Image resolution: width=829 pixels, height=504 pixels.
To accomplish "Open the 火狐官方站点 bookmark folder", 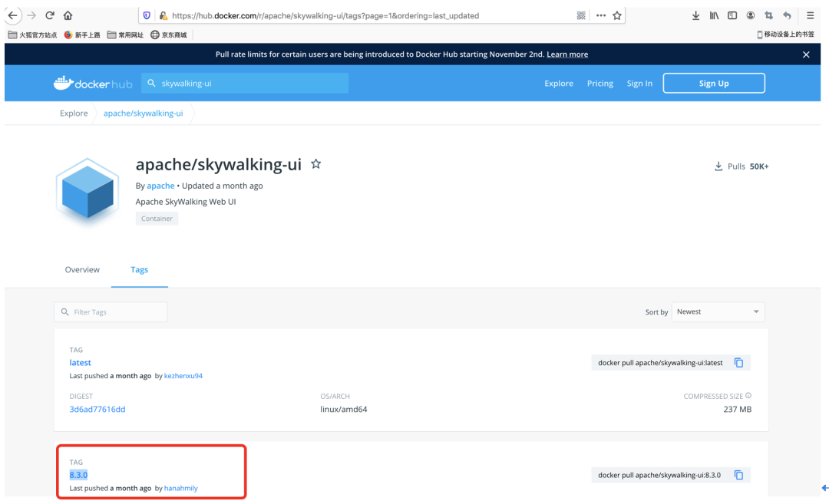I will 33,35.
